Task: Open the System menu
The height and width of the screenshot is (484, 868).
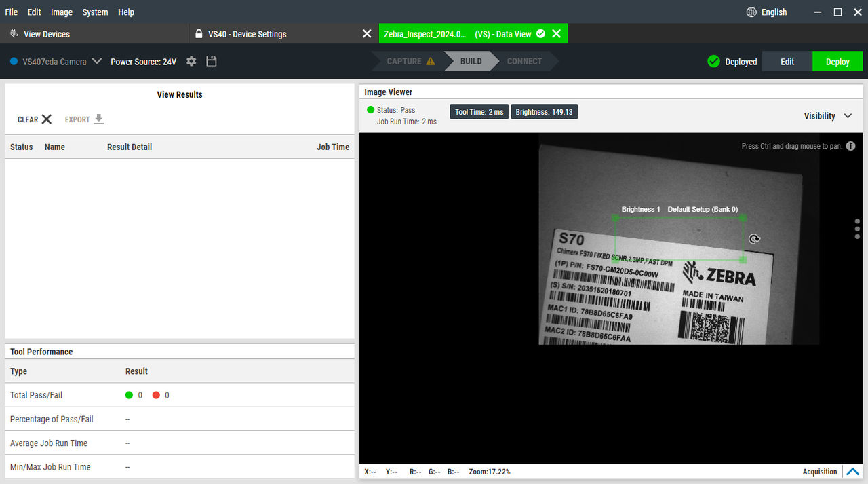Action: pyautogui.click(x=95, y=12)
